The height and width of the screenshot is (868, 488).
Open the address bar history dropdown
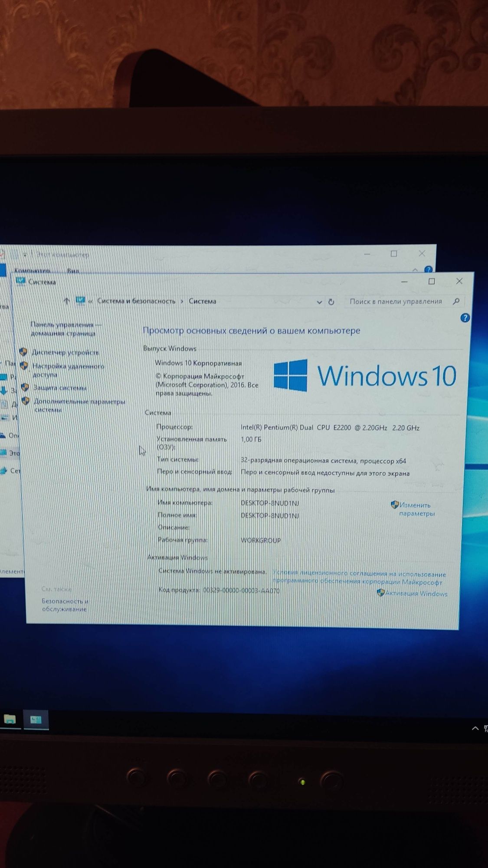point(319,302)
